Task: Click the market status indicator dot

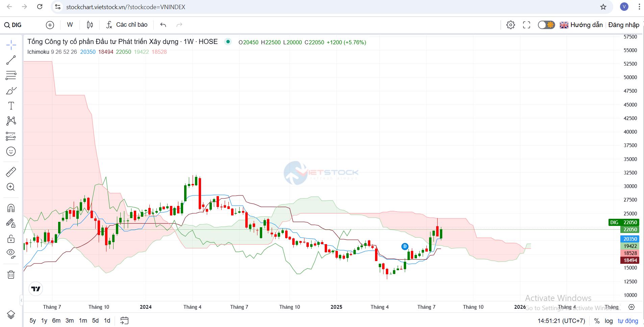Action: [228, 42]
